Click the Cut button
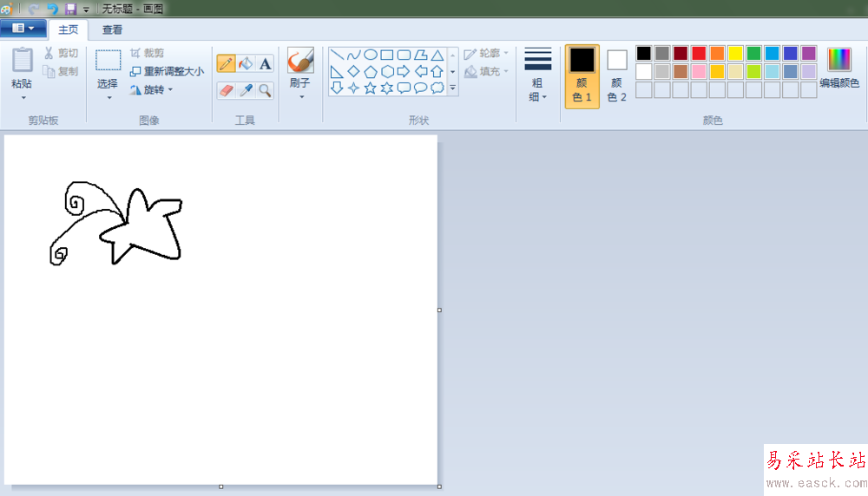Viewport: 868px width, 496px height. click(x=62, y=53)
